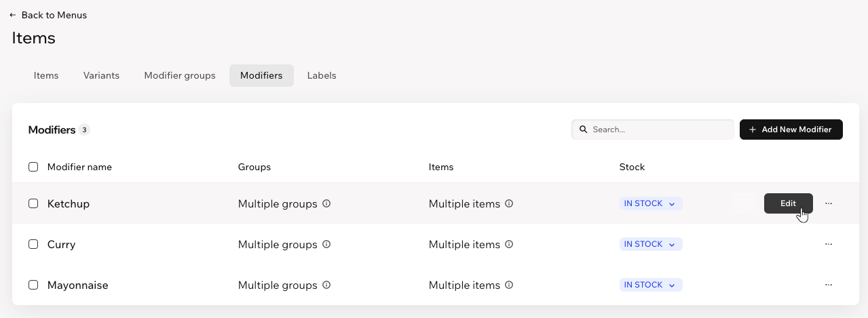Screen dimensions: 868x318
Task: Go to the Labels tab
Action: [322, 75]
